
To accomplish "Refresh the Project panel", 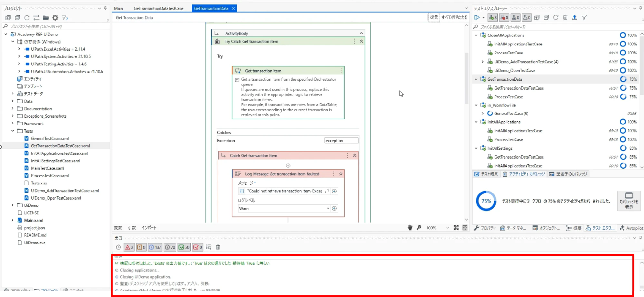I will 27,18.
